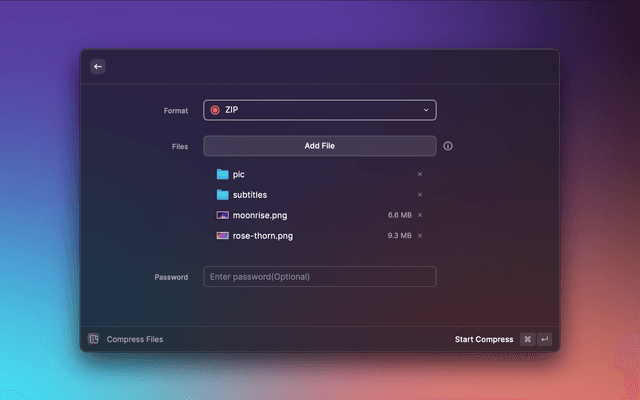Click the Command key shortcut icon

click(x=527, y=339)
